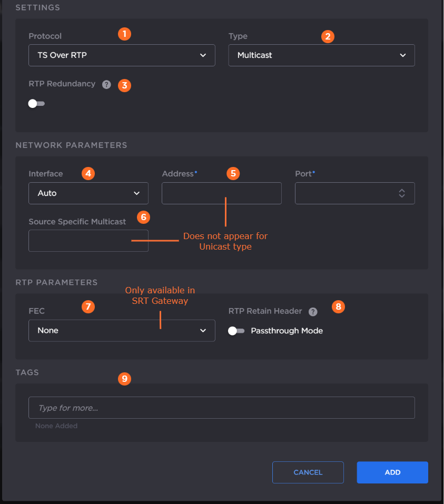Click orange callout badge number 7
Viewport: 444px width, 504px height.
90,307
